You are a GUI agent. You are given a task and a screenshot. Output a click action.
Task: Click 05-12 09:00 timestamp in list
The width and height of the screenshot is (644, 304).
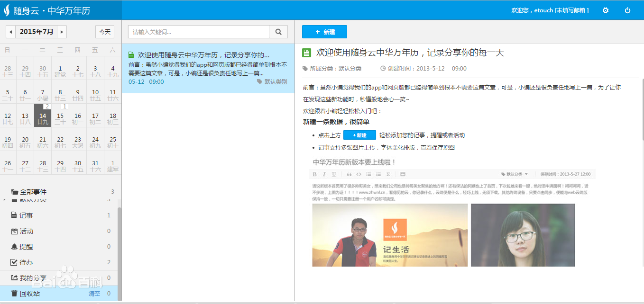(146, 82)
